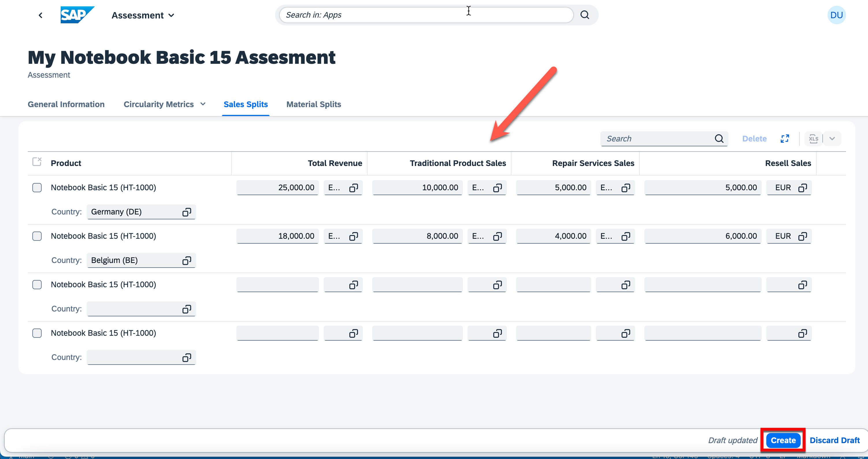Open Resell Sales currency help in fourth row
Screen dimensions: 868x459
click(802, 333)
